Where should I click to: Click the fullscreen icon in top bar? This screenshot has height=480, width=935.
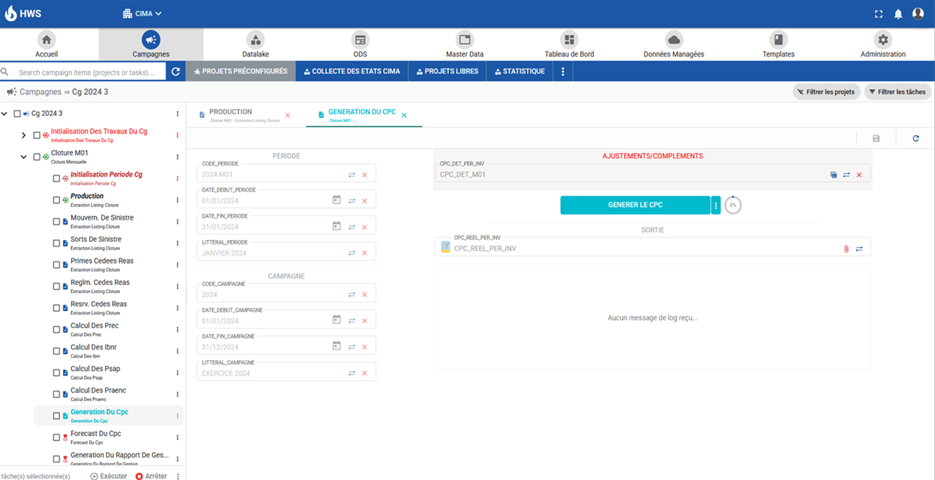coord(878,14)
